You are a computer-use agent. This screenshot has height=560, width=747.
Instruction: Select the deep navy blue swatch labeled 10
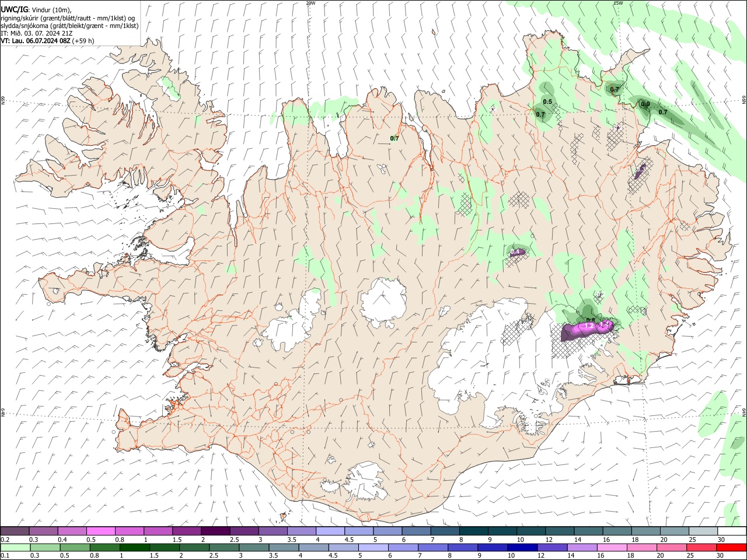coord(522,548)
